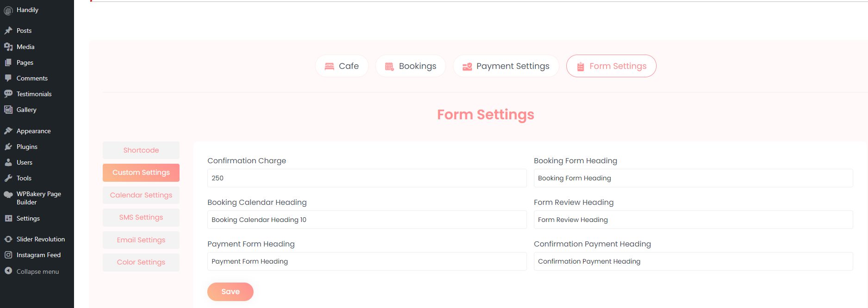
Task: Click the Instagram Feed icon
Action: (8, 255)
